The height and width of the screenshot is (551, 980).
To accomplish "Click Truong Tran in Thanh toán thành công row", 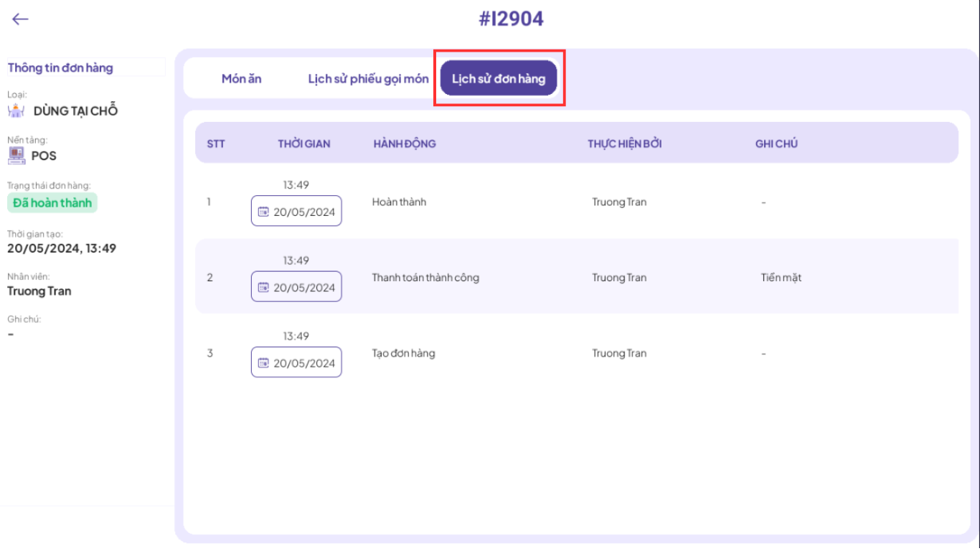I will [619, 278].
